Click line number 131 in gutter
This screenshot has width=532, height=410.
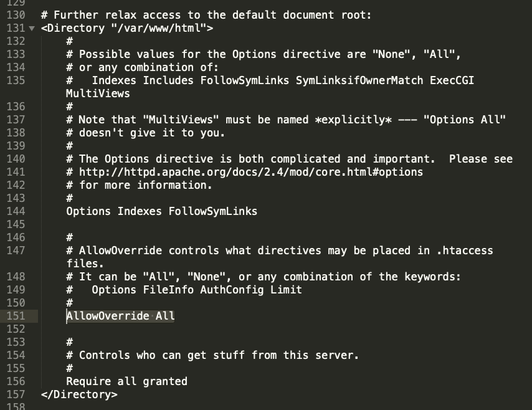click(14, 28)
